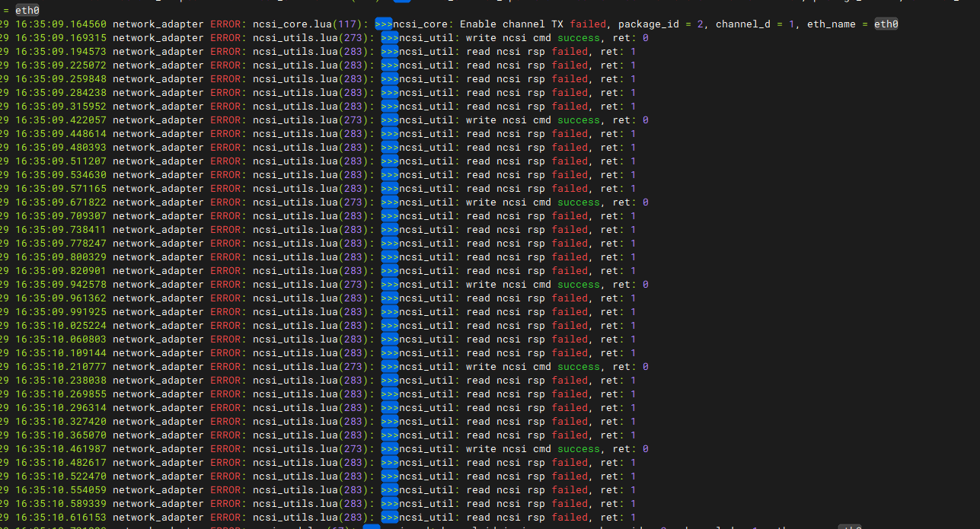Viewport: 980px width, 529px height.
Task: Select the package_id value 2 on the top line
Action: pyautogui.click(x=702, y=24)
